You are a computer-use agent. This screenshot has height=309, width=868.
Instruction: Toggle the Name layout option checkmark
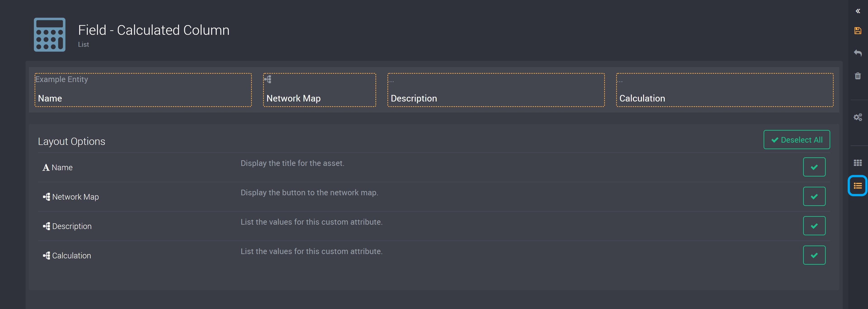814,167
